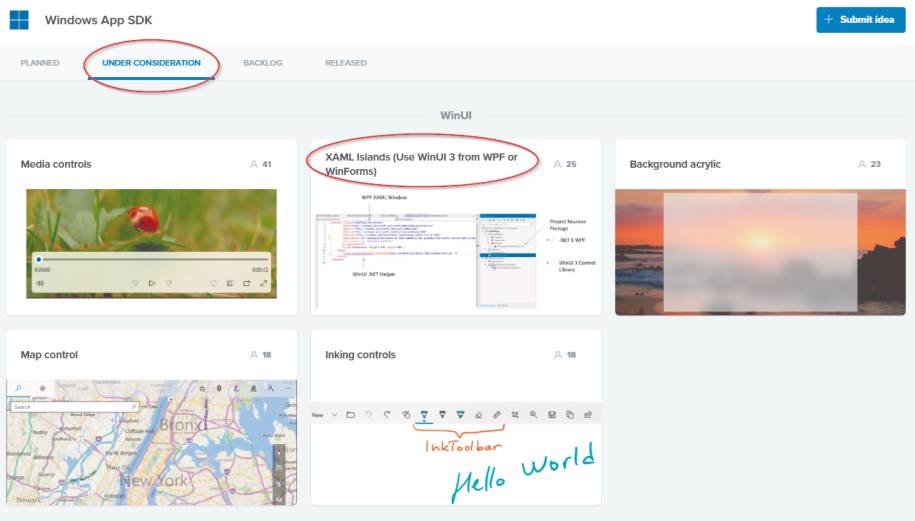915x521 pixels.
Task: Select the black pencil tool in ink toolbar
Action: (x=442, y=415)
